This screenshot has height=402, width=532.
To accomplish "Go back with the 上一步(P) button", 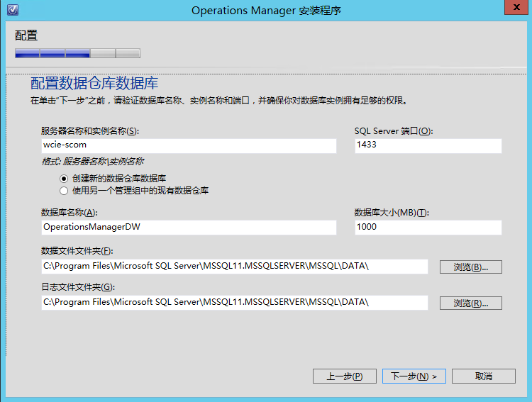I will pyautogui.click(x=345, y=376).
